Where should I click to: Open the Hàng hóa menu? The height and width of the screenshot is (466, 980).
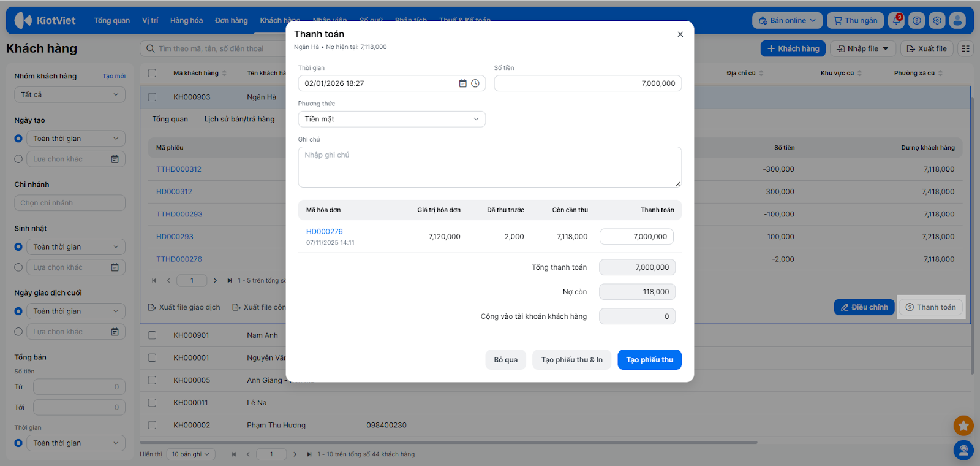point(187,20)
